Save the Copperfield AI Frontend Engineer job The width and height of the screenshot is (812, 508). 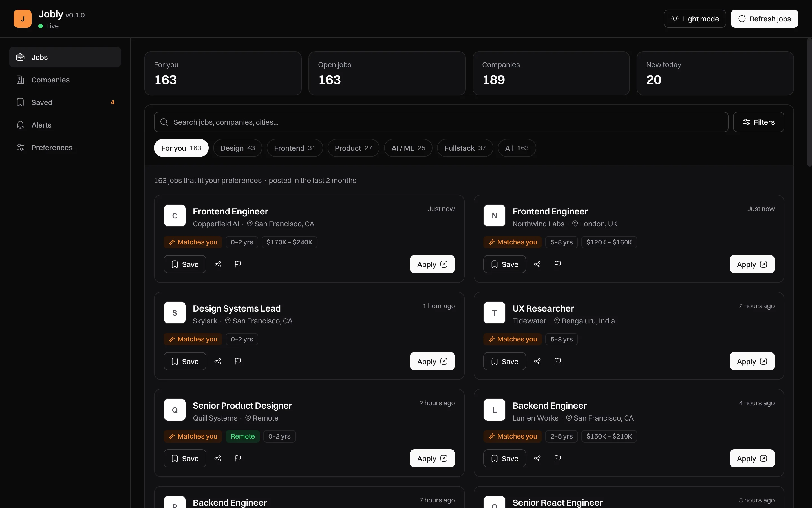tap(185, 264)
